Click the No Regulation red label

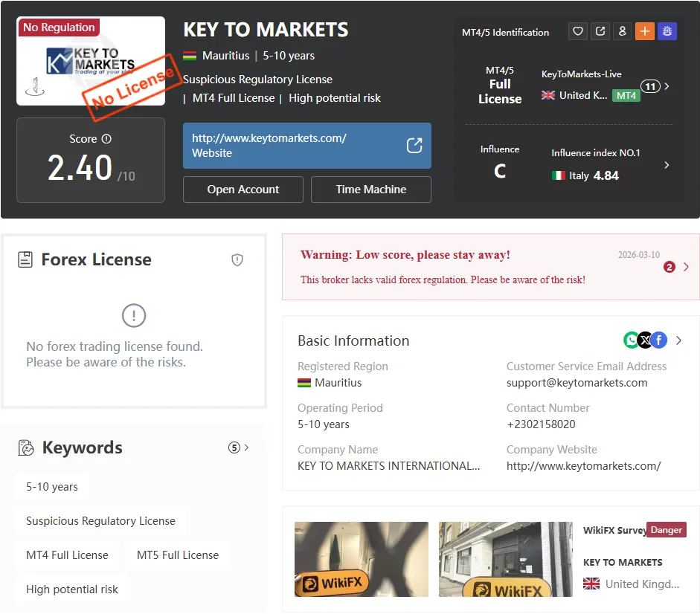pos(59,28)
